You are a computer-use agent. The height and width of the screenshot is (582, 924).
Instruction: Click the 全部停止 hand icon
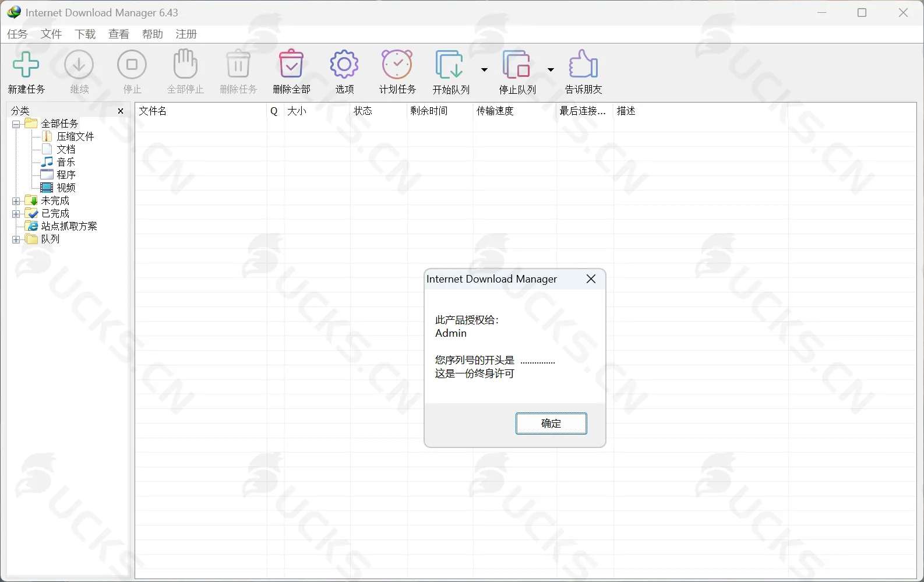pos(185,64)
